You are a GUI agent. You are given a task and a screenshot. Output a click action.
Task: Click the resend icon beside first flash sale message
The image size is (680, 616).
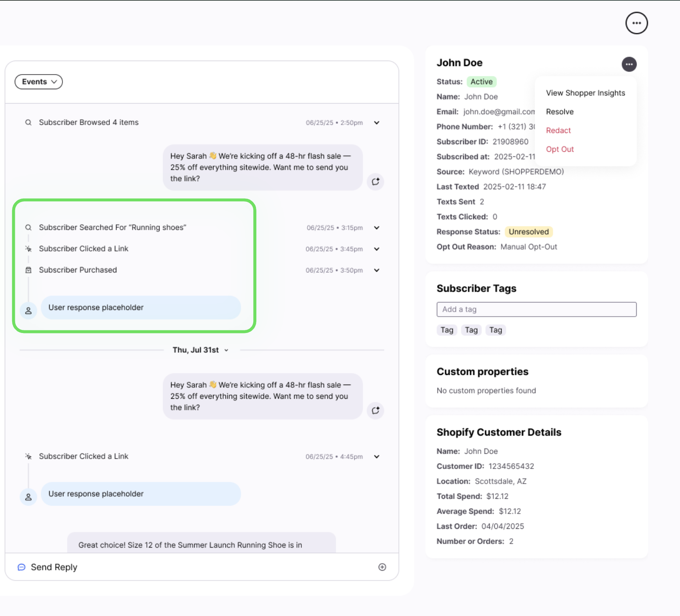tap(375, 182)
